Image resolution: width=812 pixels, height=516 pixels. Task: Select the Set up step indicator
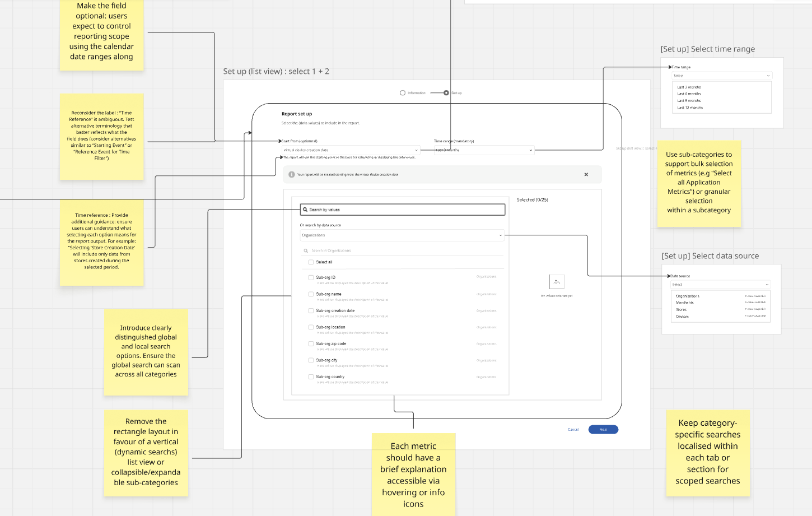(x=446, y=93)
